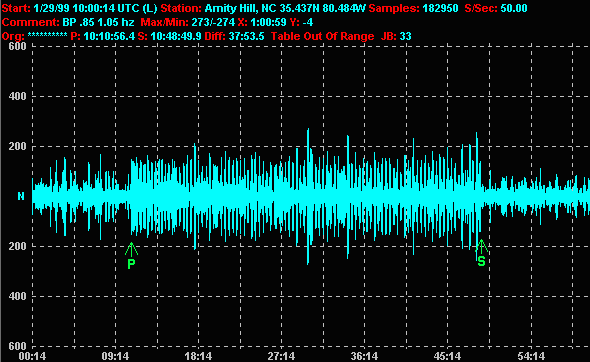Click the comment BP .85 1.05 hz

tap(98, 22)
